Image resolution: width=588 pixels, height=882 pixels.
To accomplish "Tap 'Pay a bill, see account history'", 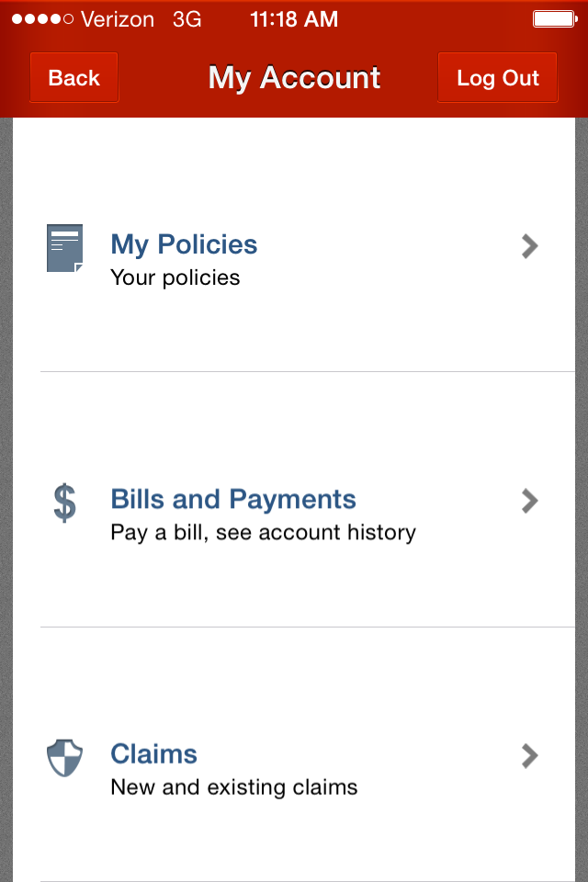I will coord(264,533).
